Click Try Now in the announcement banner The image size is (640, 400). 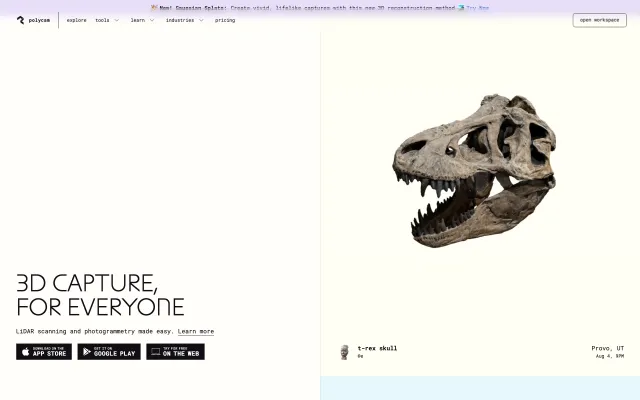pos(478,7)
